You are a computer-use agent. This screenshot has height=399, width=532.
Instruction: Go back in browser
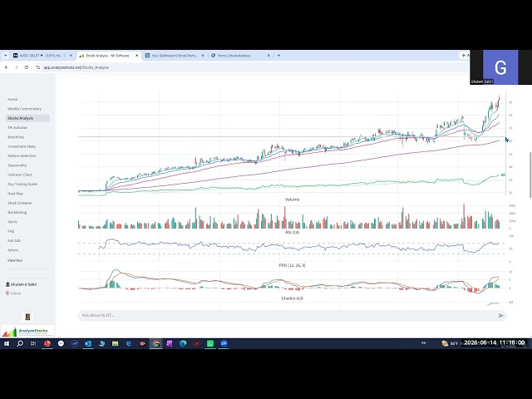pos(6,67)
